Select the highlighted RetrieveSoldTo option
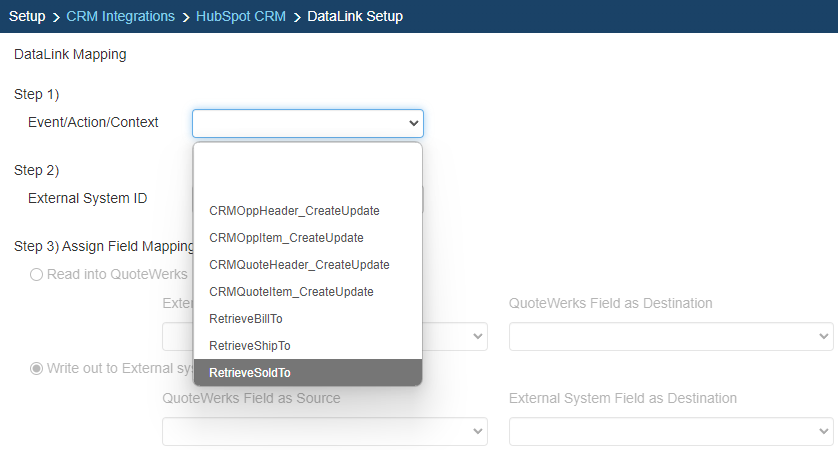Viewport: 838px width, 450px height. click(250, 373)
